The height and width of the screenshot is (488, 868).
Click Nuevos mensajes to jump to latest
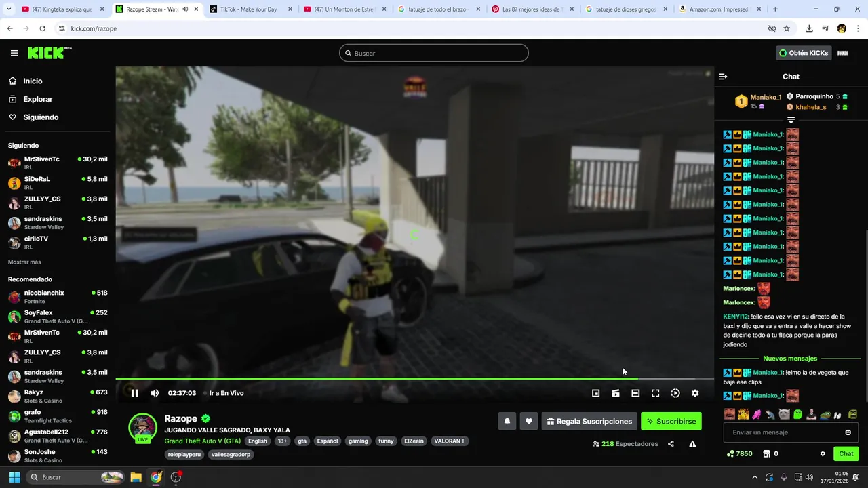[x=790, y=359]
